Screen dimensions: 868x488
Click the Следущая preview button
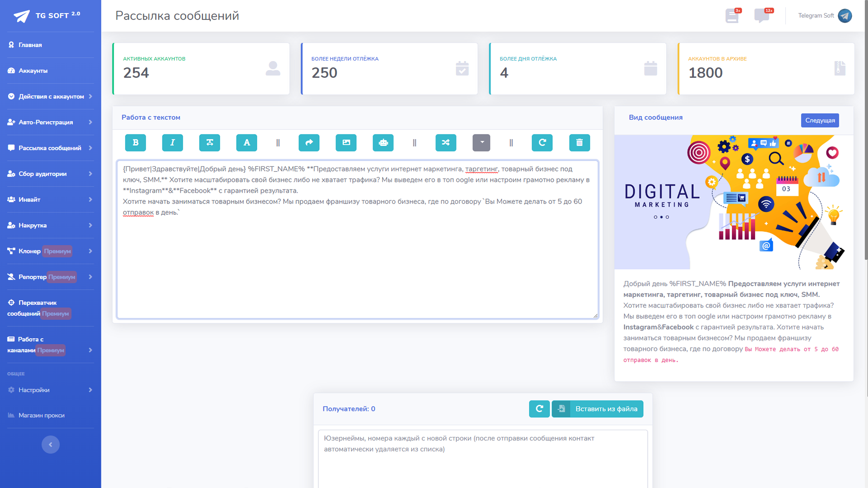820,120
